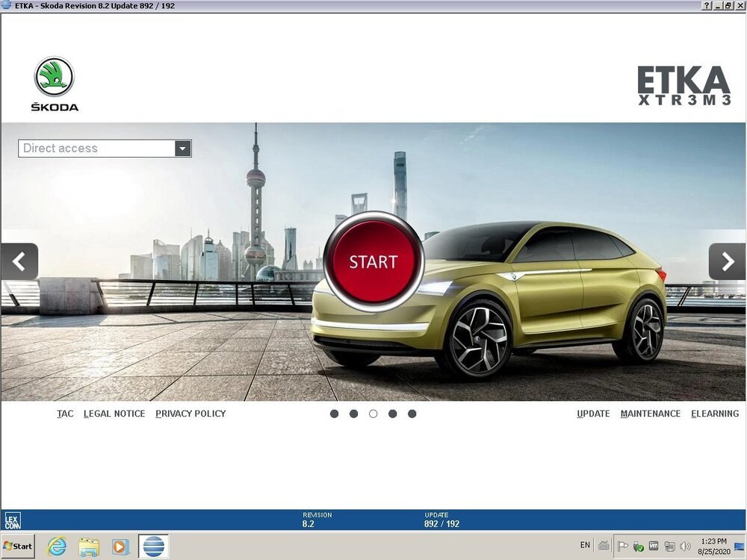Open the UPDATE link
The image size is (747, 560).
pyautogui.click(x=593, y=414)
